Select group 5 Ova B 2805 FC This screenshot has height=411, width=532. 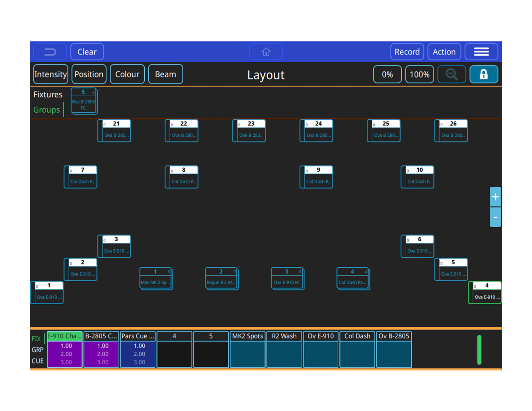[x=84, y=101]
